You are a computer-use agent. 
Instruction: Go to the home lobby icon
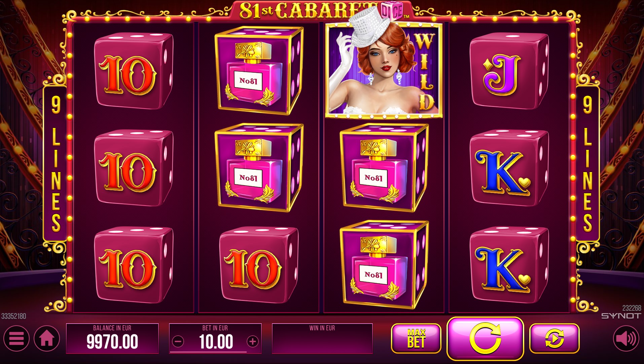[47, 338]
